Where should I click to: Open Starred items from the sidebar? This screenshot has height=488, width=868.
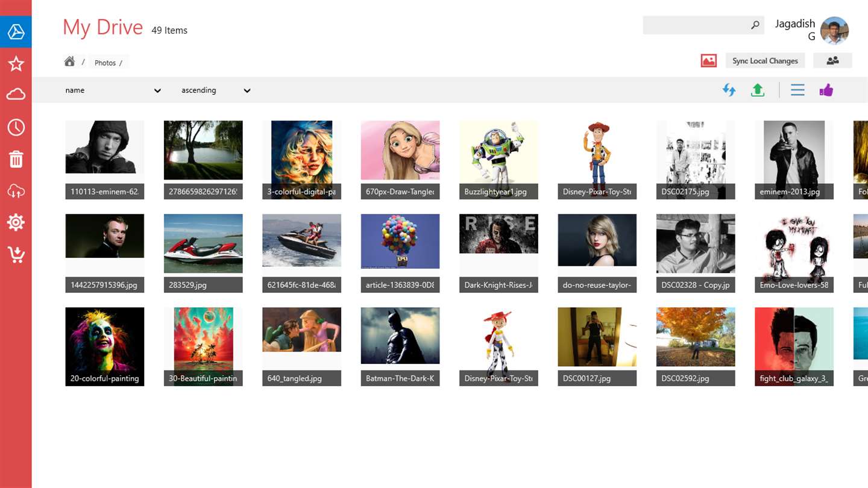click(16, 63)
